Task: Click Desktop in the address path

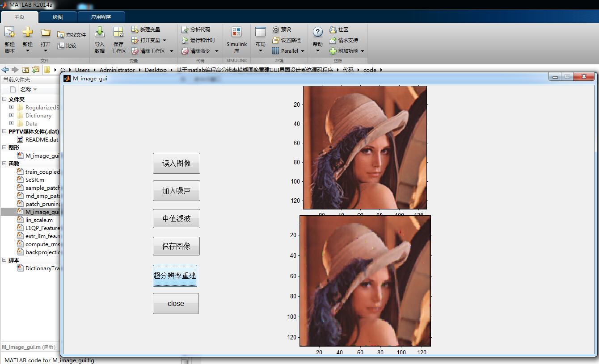Action: pyautogui.click(x=156, y=70)
